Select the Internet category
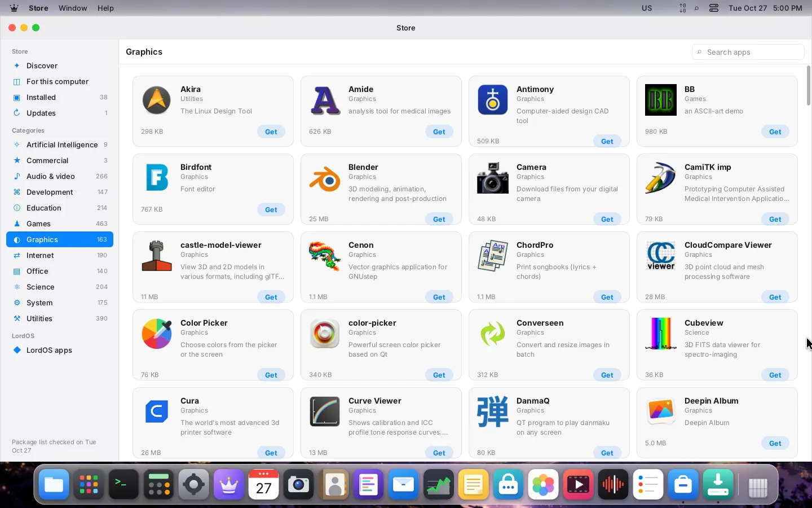The height and width of the screenshot is (508, 812). point(60,255)
